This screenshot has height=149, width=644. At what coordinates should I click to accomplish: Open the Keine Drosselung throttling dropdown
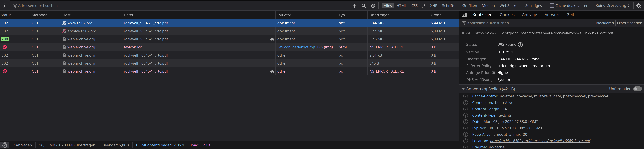pyautogui.click(x=612, y=6)
